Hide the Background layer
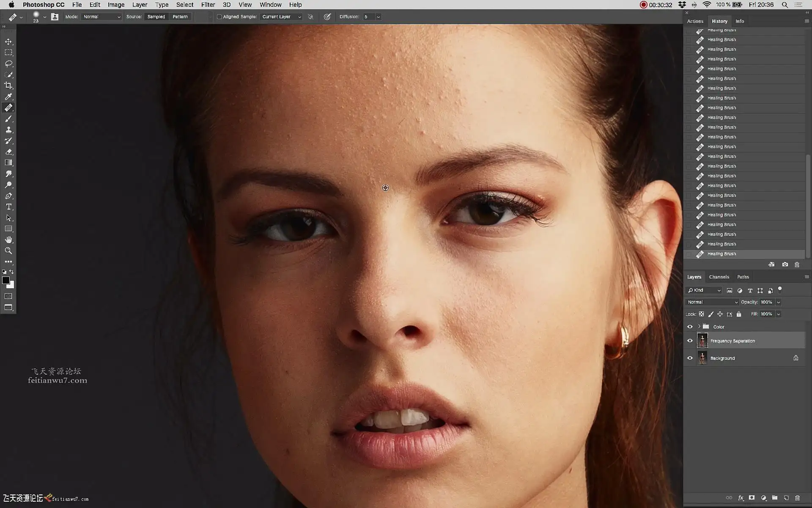The width and height of the screenshot is (812, 508). click(690, 358)
